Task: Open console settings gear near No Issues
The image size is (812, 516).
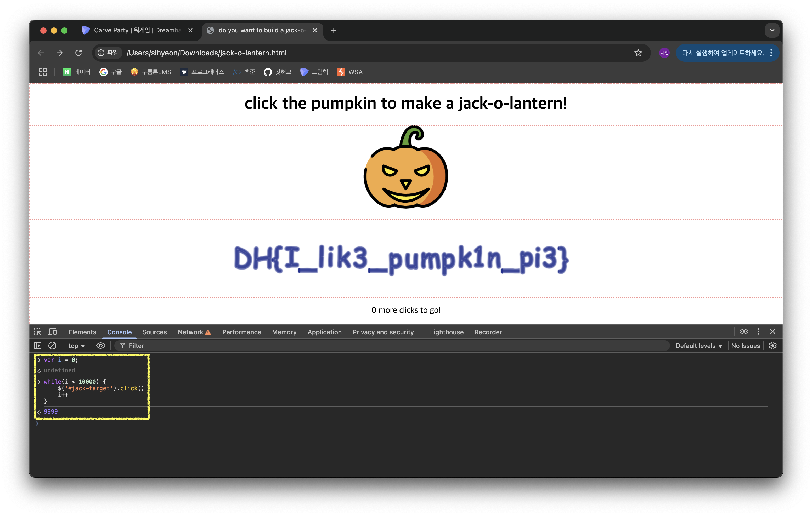Action: 772,346
